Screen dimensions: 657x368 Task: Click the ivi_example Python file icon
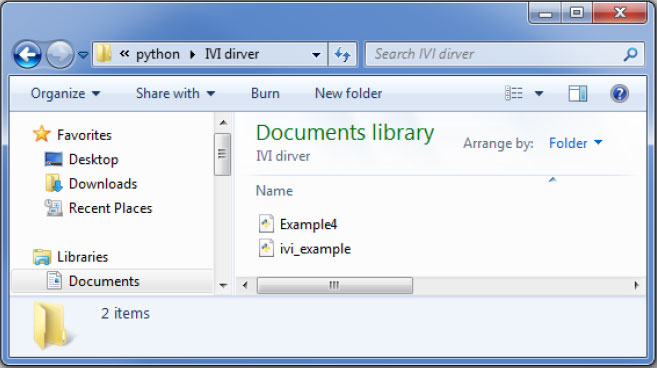tap(266, 248)
